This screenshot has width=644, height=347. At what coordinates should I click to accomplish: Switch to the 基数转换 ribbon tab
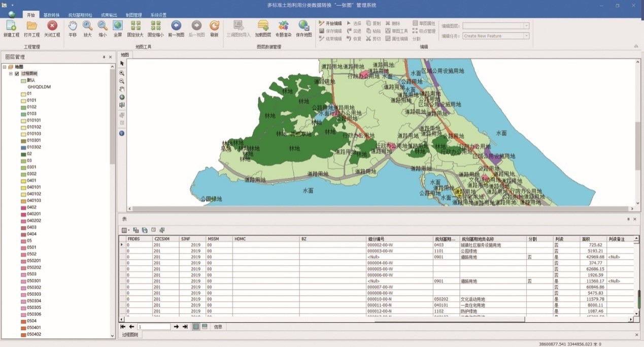51,15
